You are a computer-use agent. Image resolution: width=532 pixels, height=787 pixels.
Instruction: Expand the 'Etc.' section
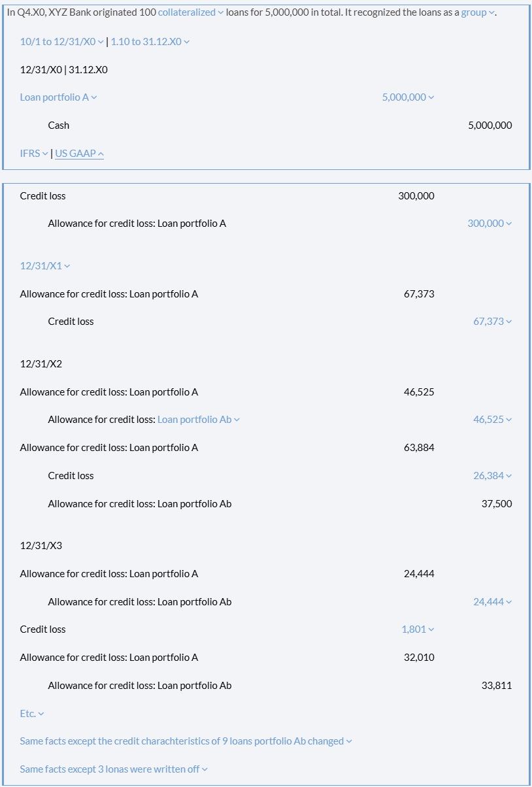click(x=32, y=714)
